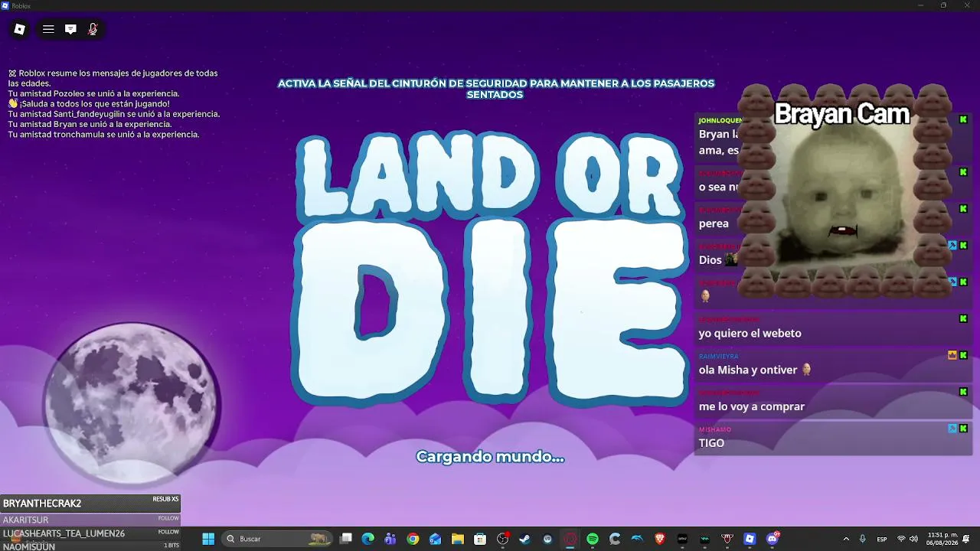
Task: Open the Outlook mail taskbar icon
Action: point(435,539)
